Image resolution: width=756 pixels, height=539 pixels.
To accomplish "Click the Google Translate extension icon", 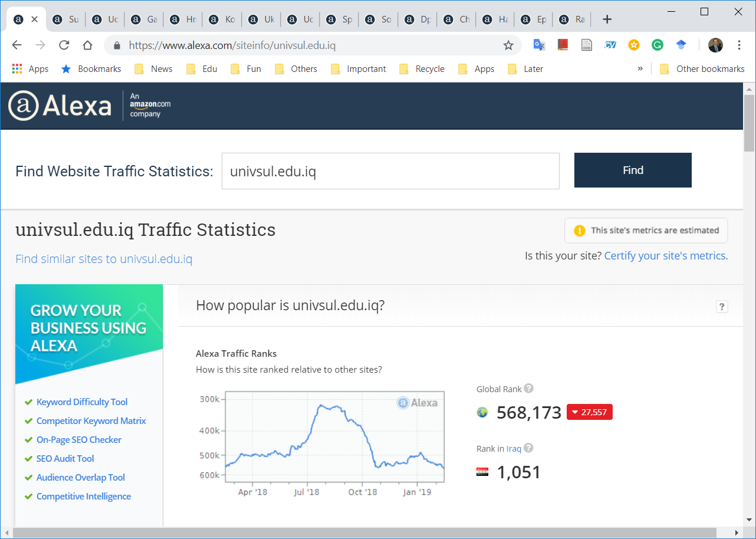I will (x=539, y=45).
